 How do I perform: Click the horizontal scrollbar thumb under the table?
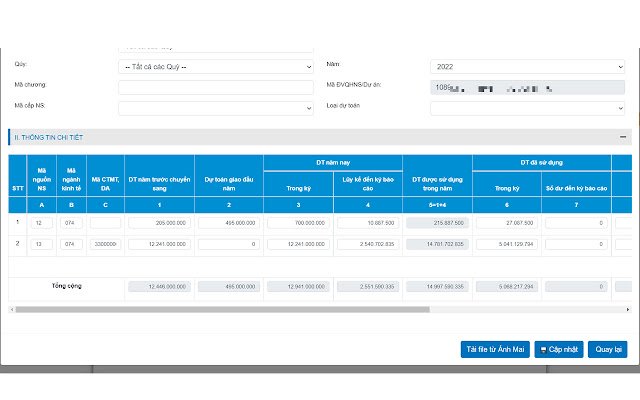click(222, 310)
